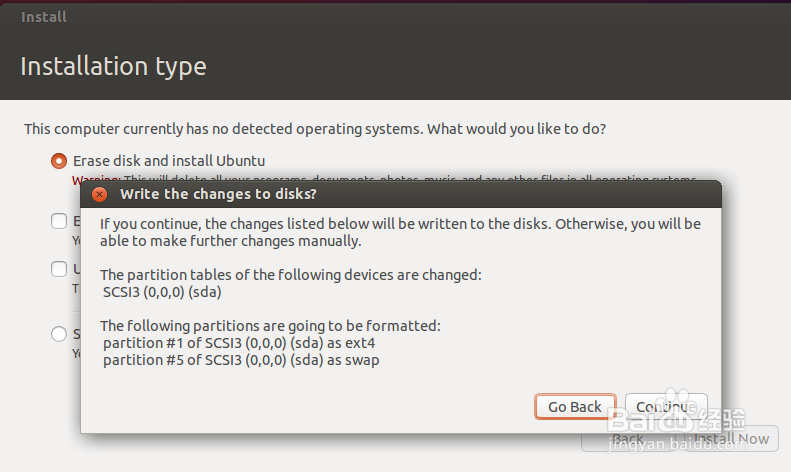
Task: Click the 'Write the changes to disks?' title bar
Action: click(401, 194)
